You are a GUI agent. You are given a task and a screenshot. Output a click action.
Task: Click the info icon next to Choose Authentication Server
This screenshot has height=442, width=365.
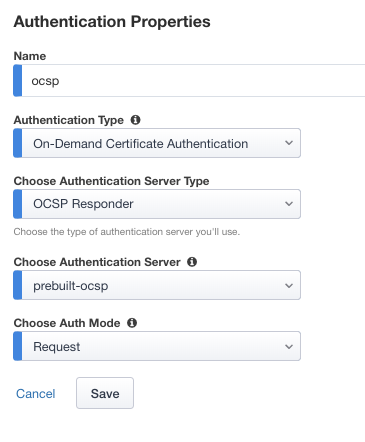pyautogui.click(x=192, y=262)
